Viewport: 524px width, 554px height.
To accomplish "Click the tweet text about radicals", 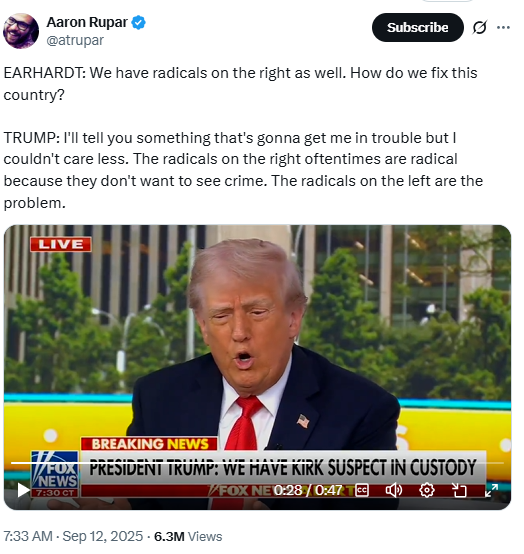I will click(243, 138).
